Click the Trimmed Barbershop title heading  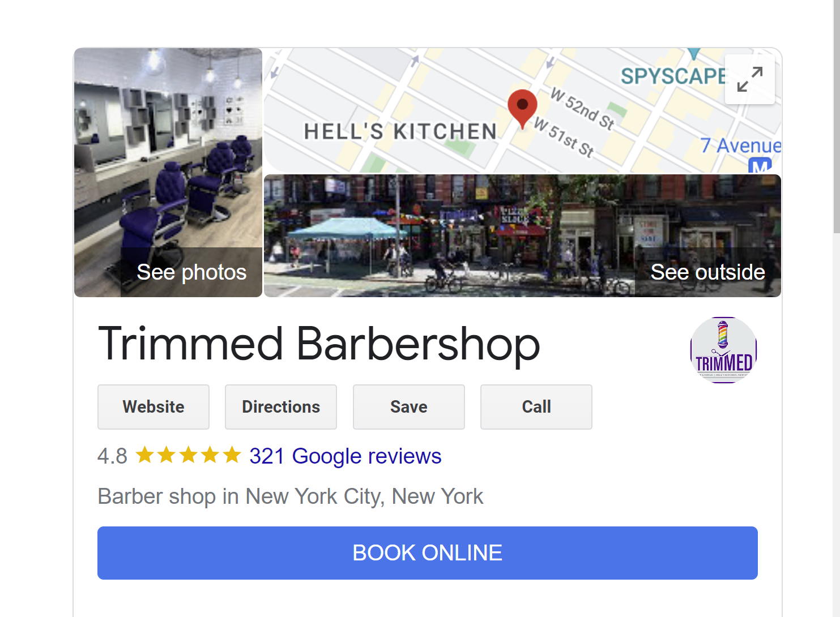pos(319,344)
